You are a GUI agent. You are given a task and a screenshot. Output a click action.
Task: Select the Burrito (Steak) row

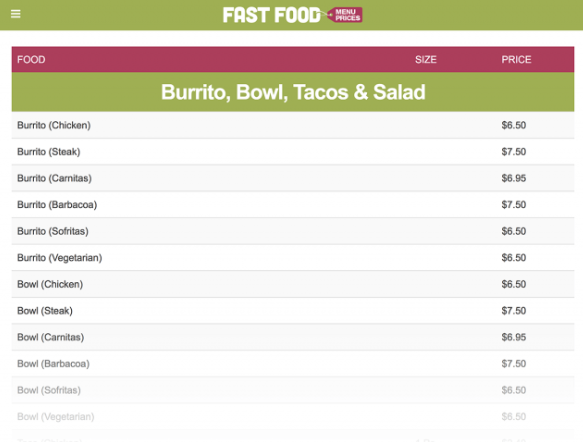[x=293, y=152]
